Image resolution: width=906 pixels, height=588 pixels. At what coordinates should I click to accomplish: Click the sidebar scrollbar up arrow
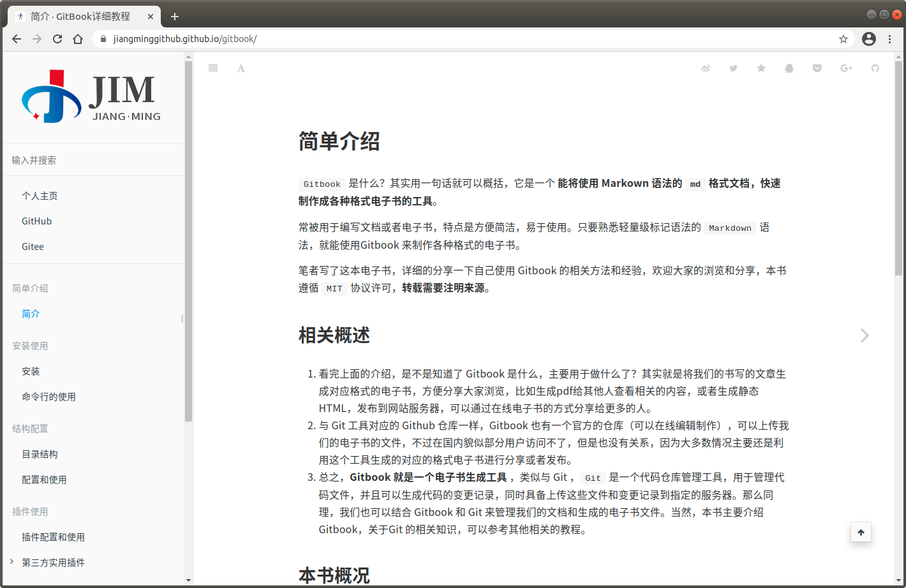(188, 57)
